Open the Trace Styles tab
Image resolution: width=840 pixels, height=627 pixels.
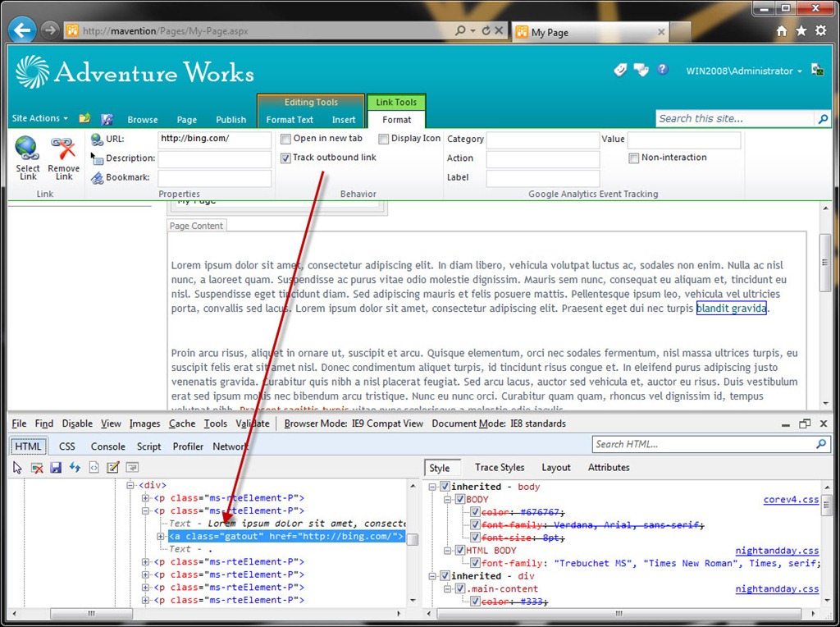point(500,467)
